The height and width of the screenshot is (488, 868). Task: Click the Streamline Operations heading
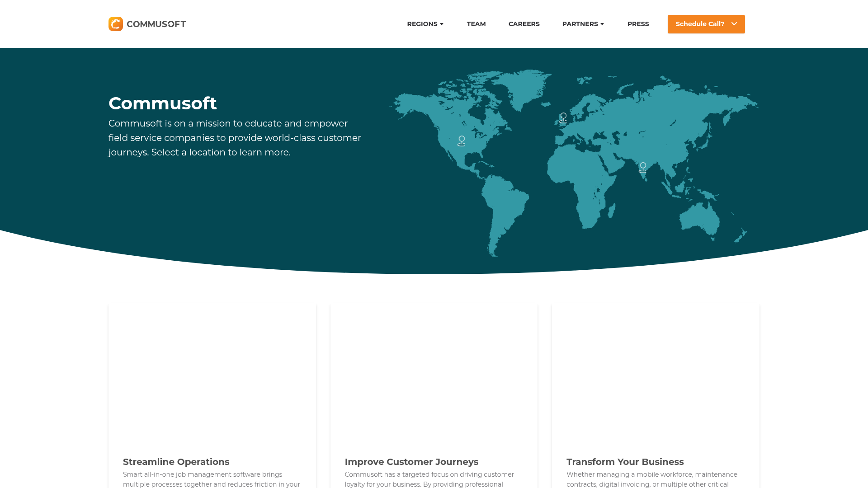176,462
